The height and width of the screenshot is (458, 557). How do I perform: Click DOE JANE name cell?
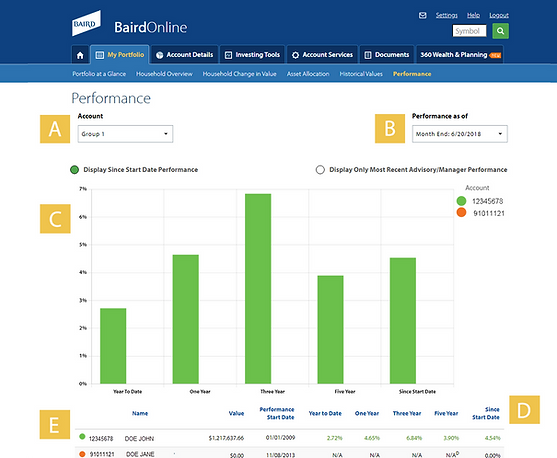coord(140,454)
